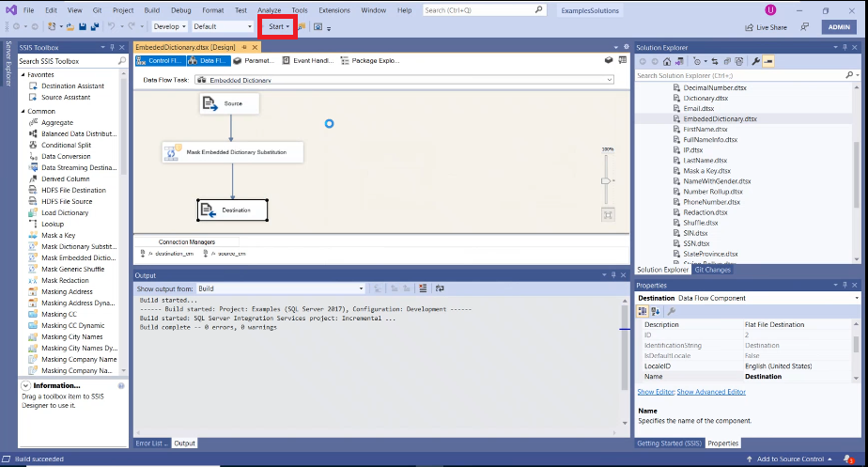This screenshot has height=467, width=868.
Task: Click the Show Advanced Editor link
Action: coord(711,392)
